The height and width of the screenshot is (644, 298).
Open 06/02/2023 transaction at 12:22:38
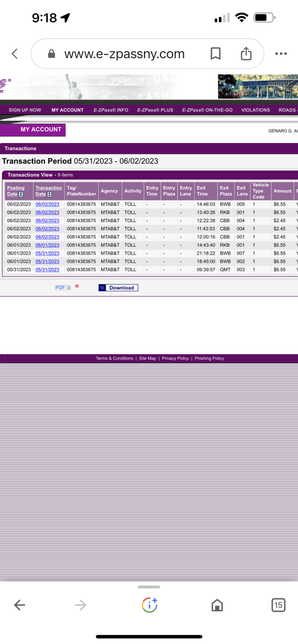click(x=47, y=220)
